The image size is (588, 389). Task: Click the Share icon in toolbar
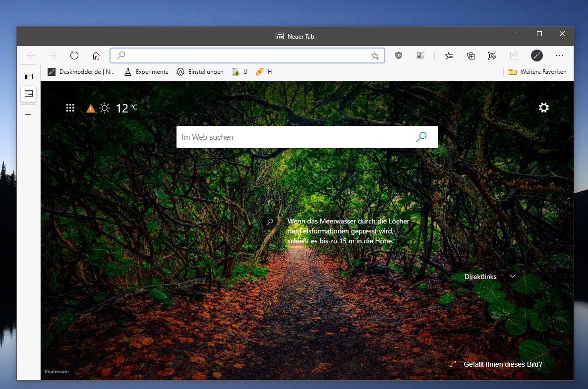[514, 56]
